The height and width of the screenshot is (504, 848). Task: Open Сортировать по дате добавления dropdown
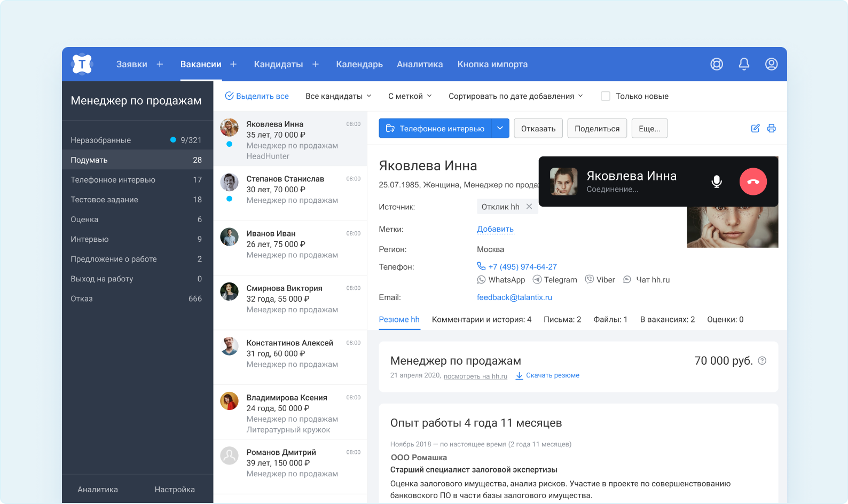click(516, 96)
